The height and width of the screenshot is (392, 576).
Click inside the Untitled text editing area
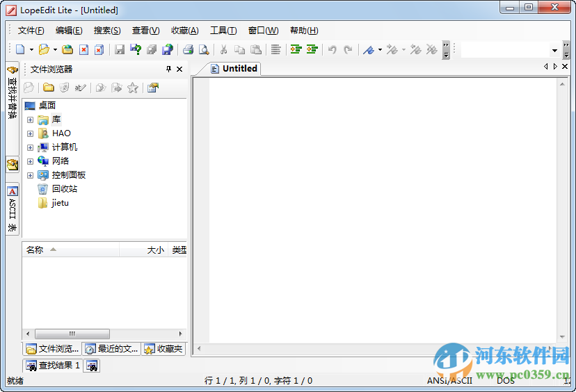click(383, 211)
